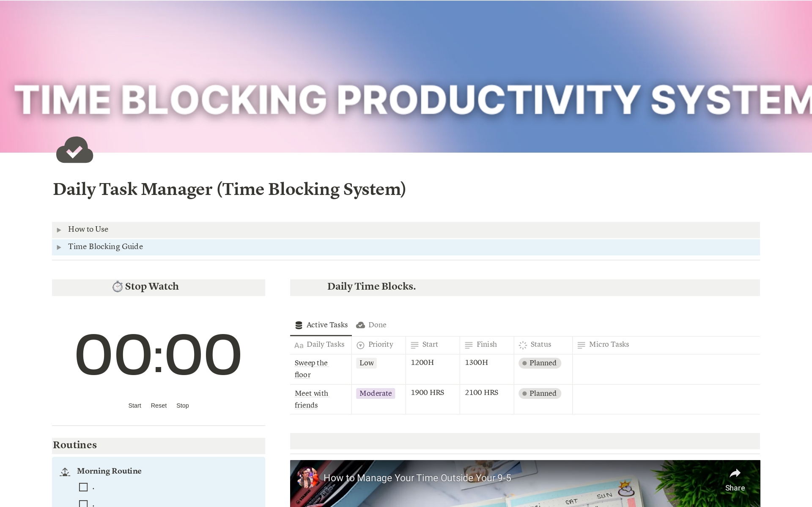Expand the Time Blocking Guide toggle
Image resolution: width=812 pixels, height=507 pixels.
pyautogui.click(x=59, y=247)
